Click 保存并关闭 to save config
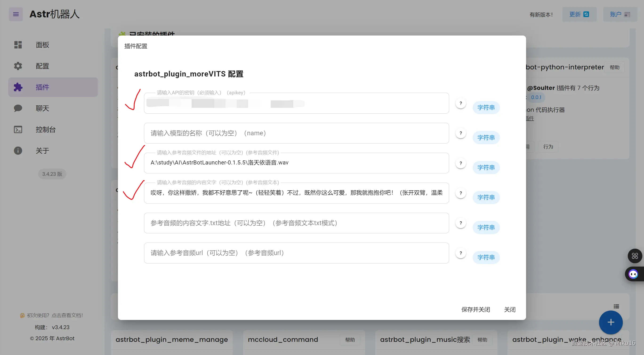Screen dimensions: 644x355 coord(475,310)
